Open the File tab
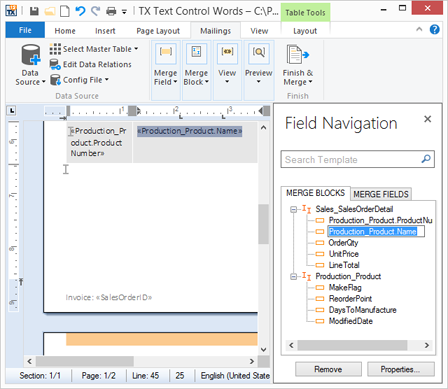This screenshot has width=448, height=389. (x=25, y=30)
